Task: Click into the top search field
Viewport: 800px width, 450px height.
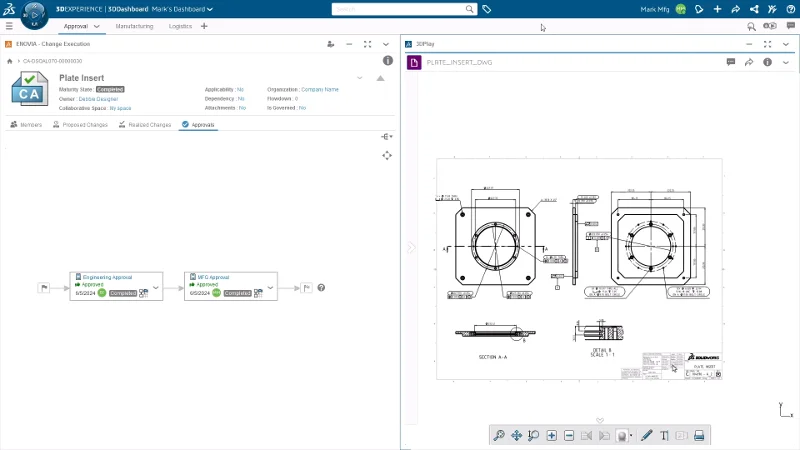Action: [x=398, y=9]
